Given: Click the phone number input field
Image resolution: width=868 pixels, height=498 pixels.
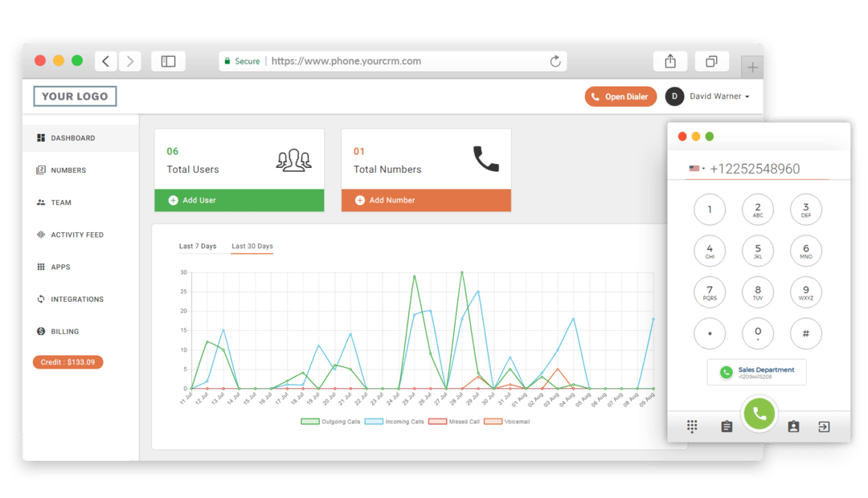Looking at the screenshot, I should pos(755,169).
